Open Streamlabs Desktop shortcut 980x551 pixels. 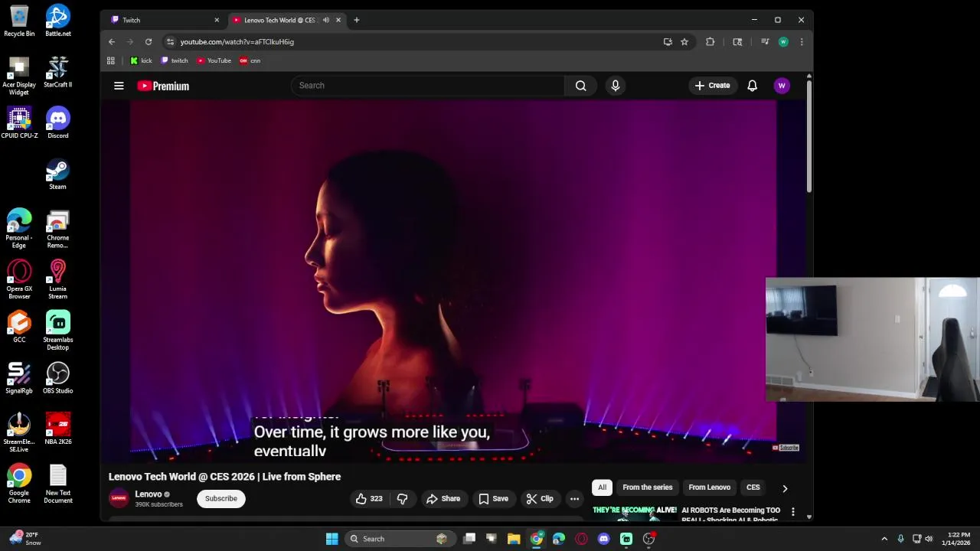click(x=57, y=331)
